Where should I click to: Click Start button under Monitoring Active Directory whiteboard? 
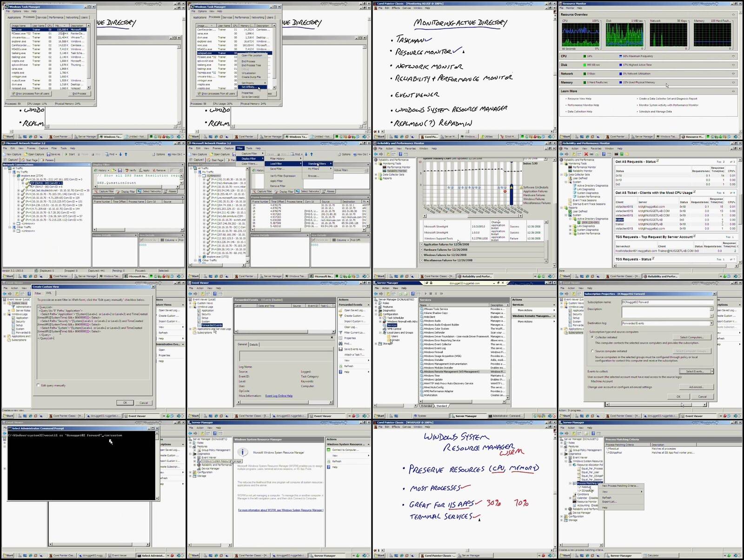point(380,136)
